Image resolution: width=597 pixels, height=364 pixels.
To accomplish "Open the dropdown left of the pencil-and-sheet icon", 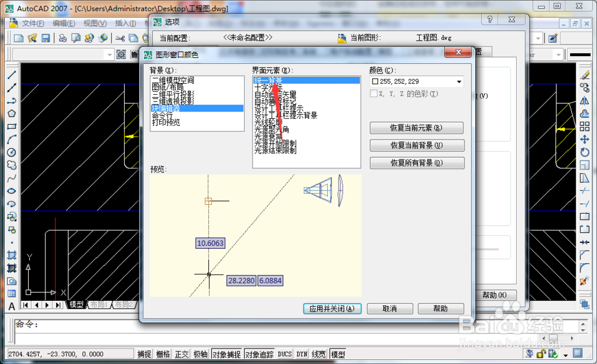I will (538, 38).
